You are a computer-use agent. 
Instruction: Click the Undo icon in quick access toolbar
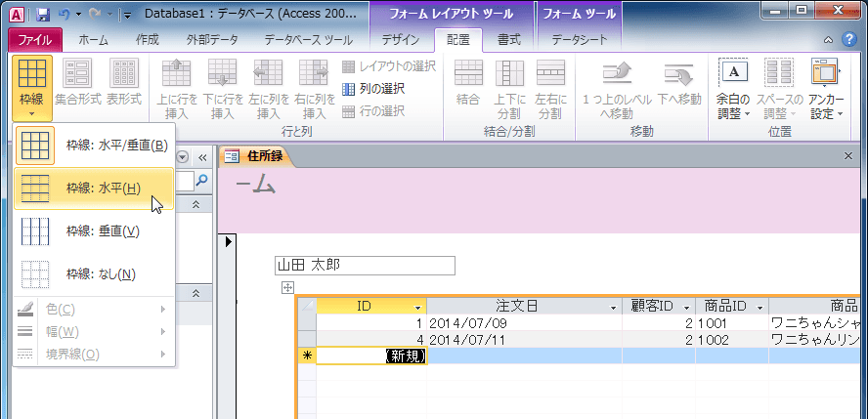(64, 15)
